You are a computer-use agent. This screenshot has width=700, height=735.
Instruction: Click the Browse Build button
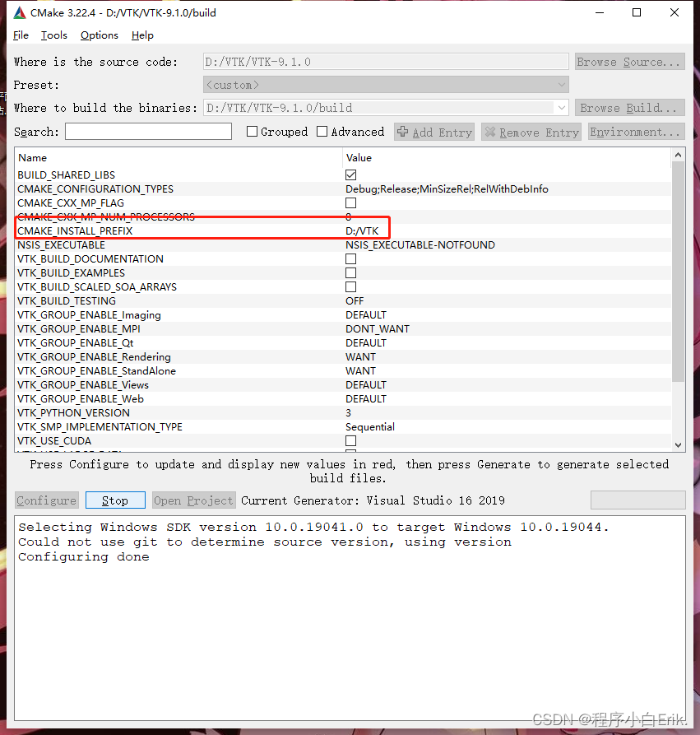click(x=629, y=106)
